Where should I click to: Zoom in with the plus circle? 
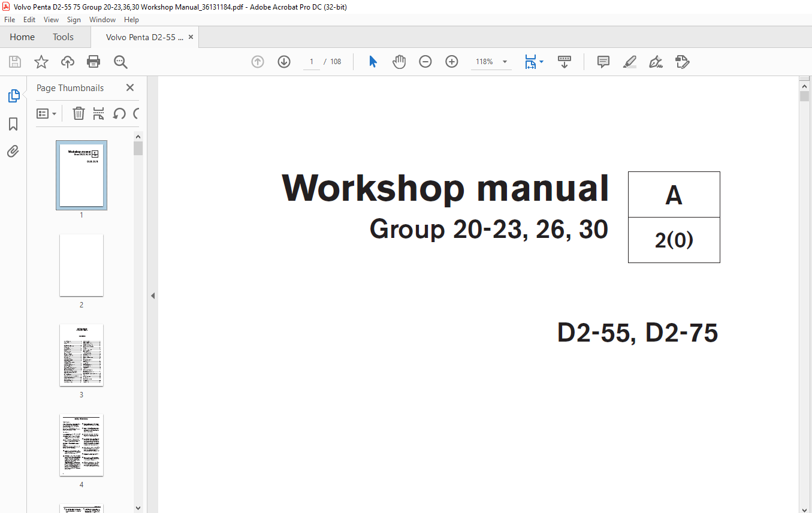click(x=452, y=62)
